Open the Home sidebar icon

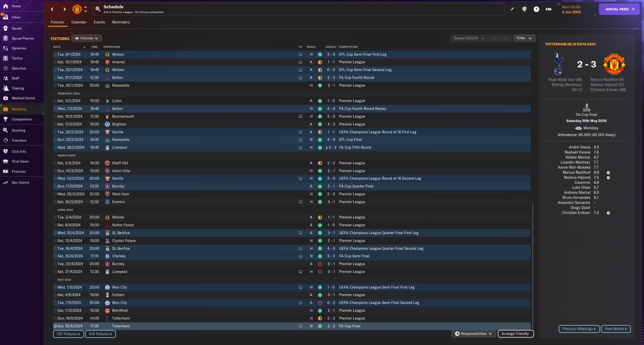coord(6,6)
